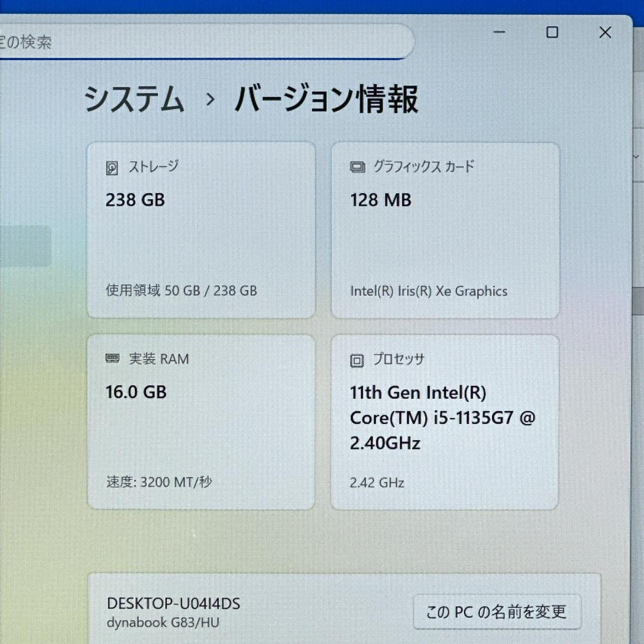The width and height of the screenshot is (644, 644).
Task: Click the storage drive icon on the ストレージ card
Action: pyautogui.click(x=112, y=167)
